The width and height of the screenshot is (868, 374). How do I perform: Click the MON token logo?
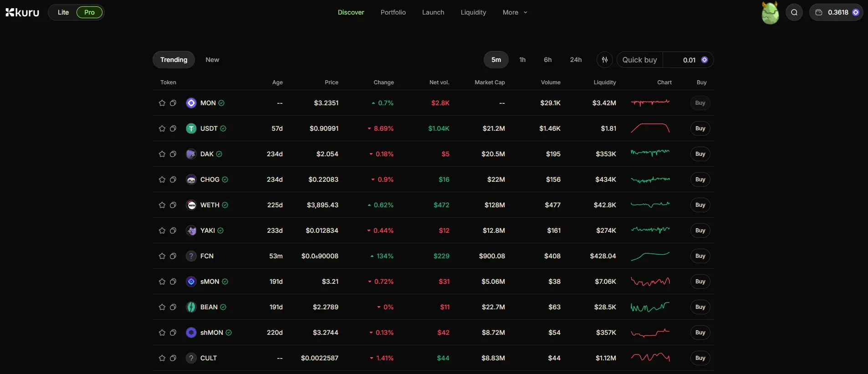pos(191,103)
